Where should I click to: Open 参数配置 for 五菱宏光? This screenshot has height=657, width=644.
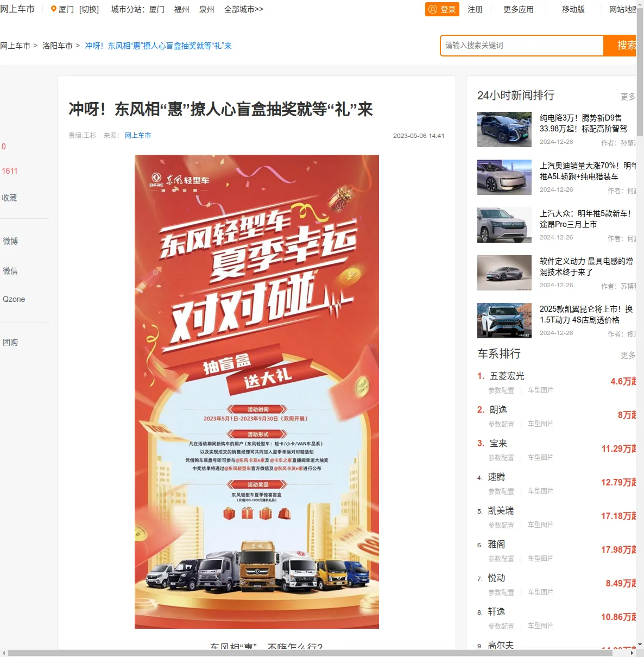[x=501, y=390]
